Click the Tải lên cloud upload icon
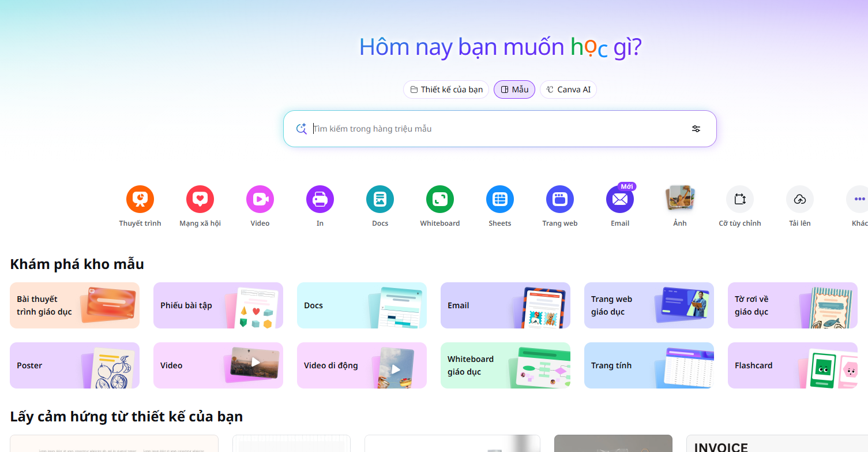Image resolution: width=868 pixels, height=452 pixels. click(x=800, y=199)
